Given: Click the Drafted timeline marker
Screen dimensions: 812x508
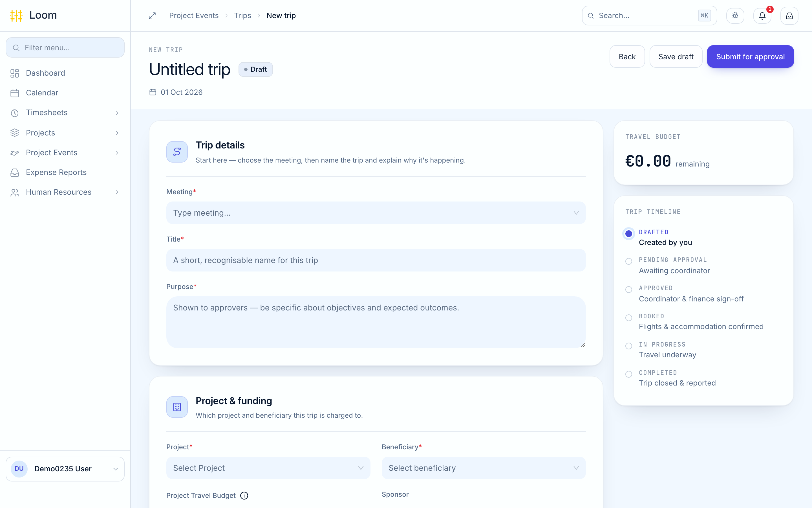Looking at the screenshot, I should click(x=629, y=233).
